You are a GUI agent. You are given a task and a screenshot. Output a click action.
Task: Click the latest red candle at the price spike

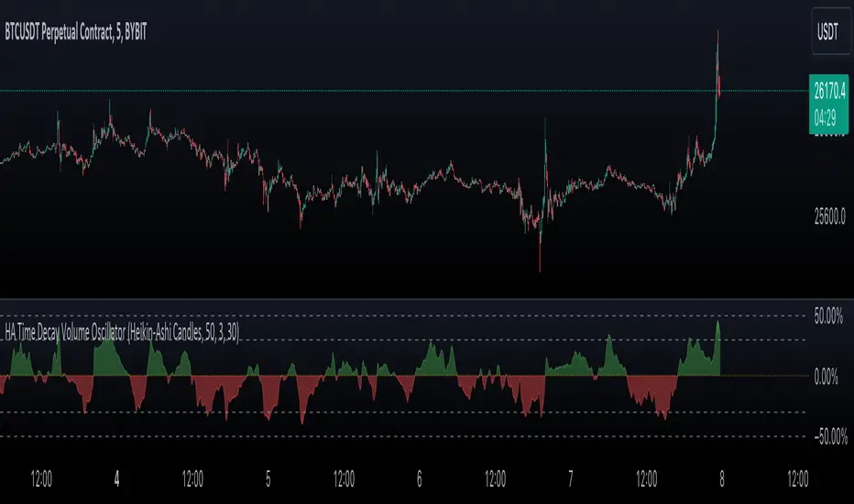[x=719, y=86]
